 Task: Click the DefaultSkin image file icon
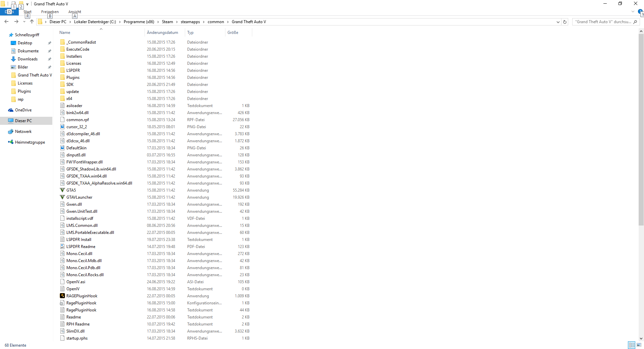click(62, 148)
